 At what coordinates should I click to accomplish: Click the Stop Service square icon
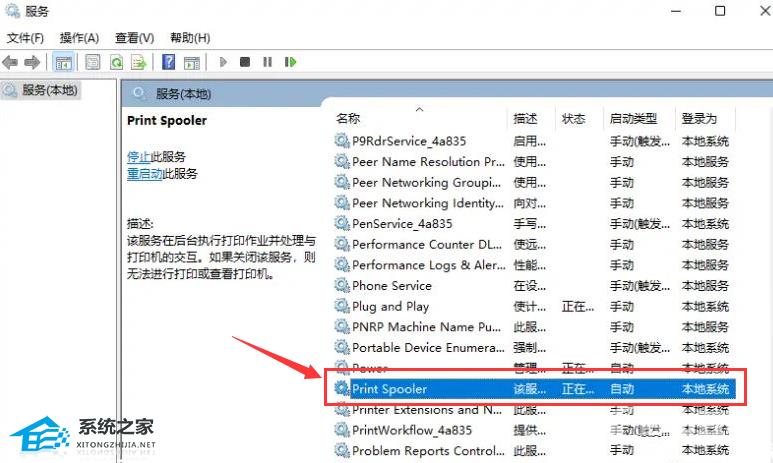[245, 62]
